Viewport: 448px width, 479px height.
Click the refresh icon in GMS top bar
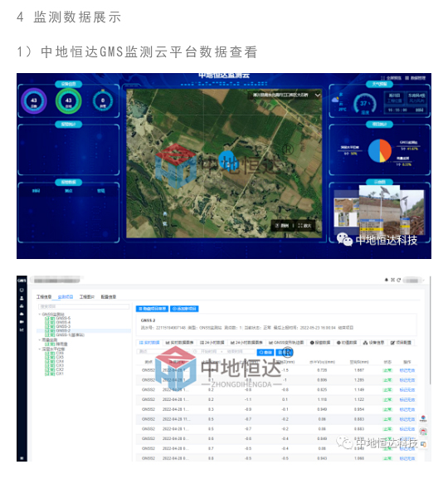pos(398,280)
